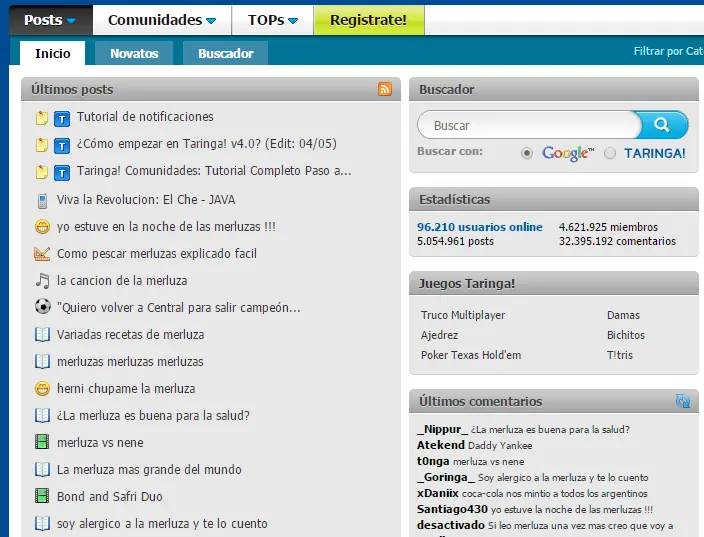Screen dimensions: 704x537
Task: Open Damas game link
Action: tap(623, 315)
